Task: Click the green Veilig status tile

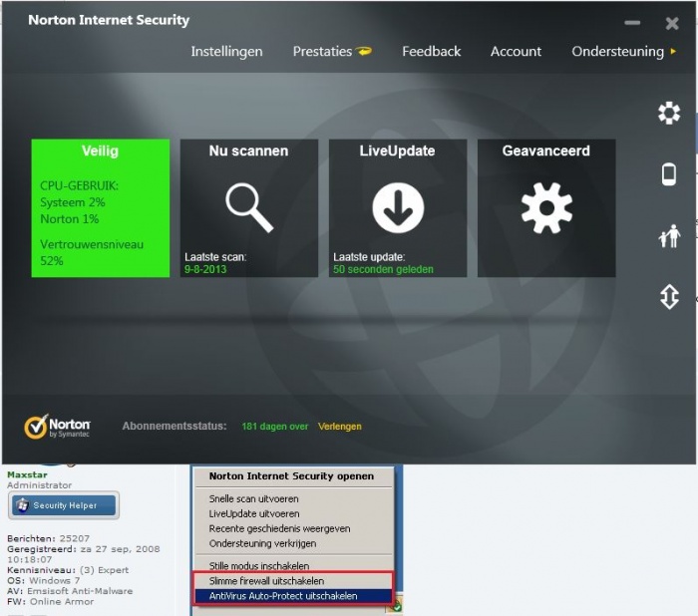Action: pyautogui.click(x=101, y=208)
